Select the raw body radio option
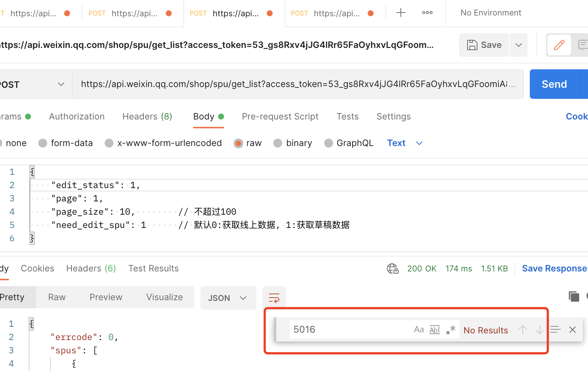588x371 pixels. (x=248, y=143)
